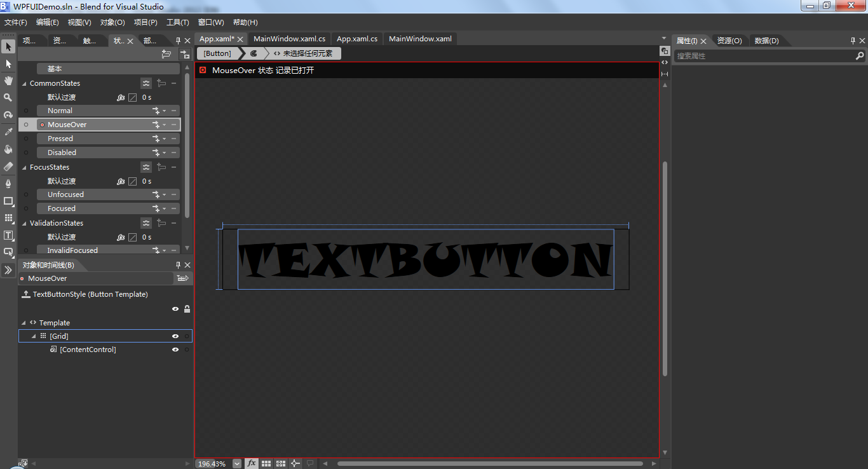Open the 工具(T) menu
The width and height of the screenshot is (868, 469).
coord(177,22)
